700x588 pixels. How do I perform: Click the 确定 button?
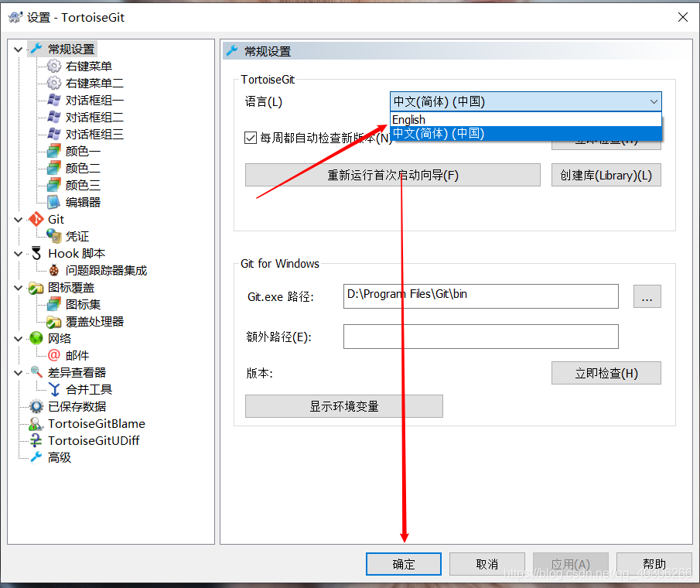(404, 564)
